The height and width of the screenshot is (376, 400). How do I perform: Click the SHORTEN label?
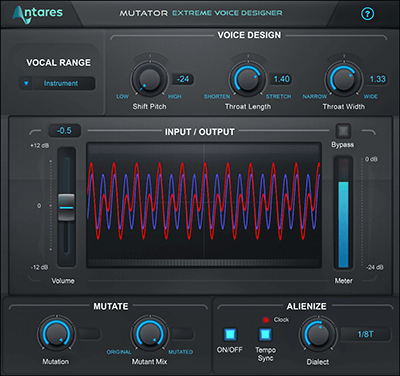coord(217,96)
